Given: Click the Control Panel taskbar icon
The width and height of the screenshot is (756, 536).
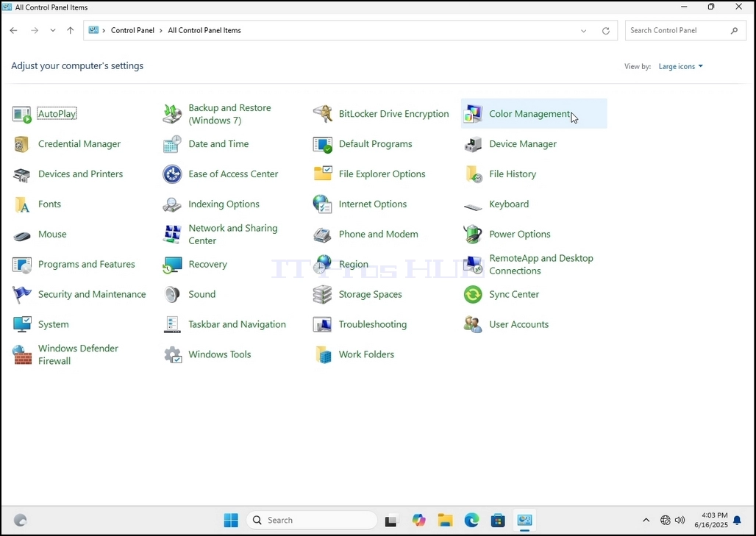Looking at the screenshot, I should 524,520.
